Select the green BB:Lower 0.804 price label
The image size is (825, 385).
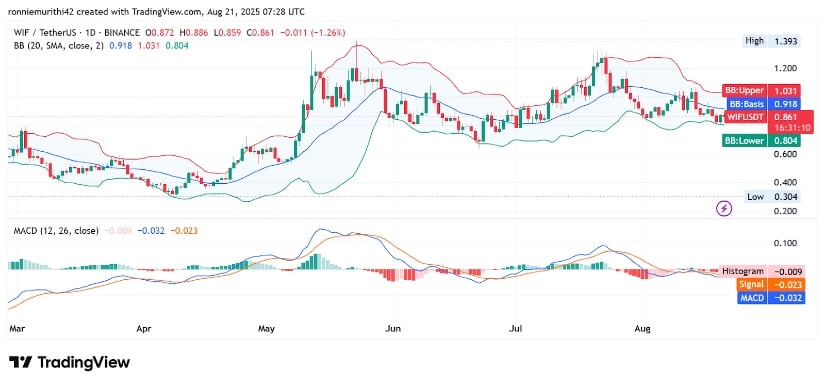(x=763, y=140)
